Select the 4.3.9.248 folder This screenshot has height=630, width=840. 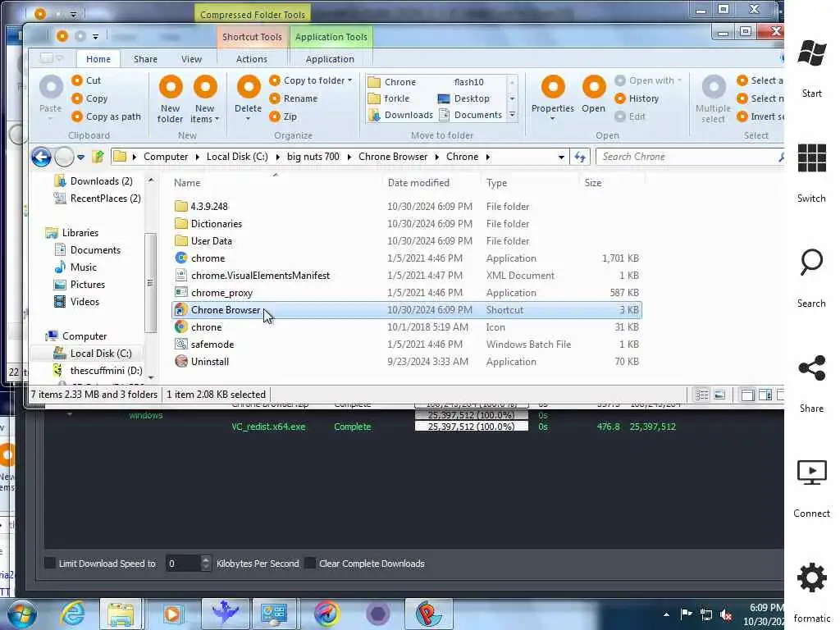406,206
